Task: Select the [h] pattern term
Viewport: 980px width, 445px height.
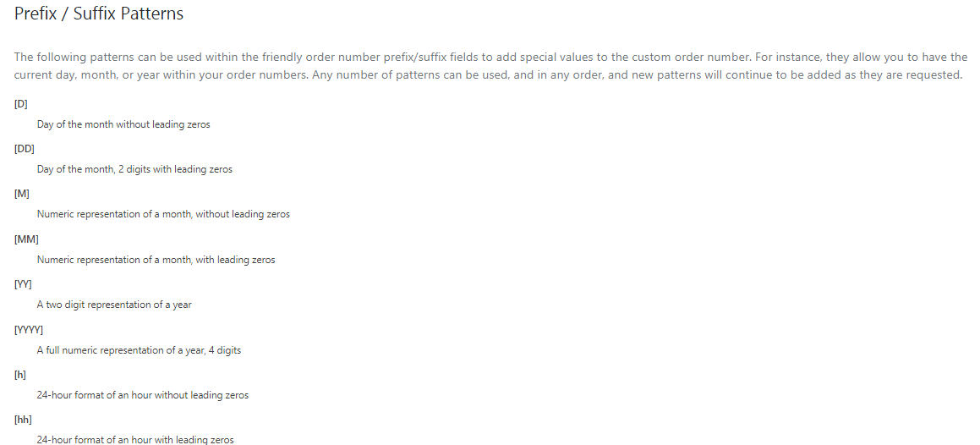Action: point(20,375)
